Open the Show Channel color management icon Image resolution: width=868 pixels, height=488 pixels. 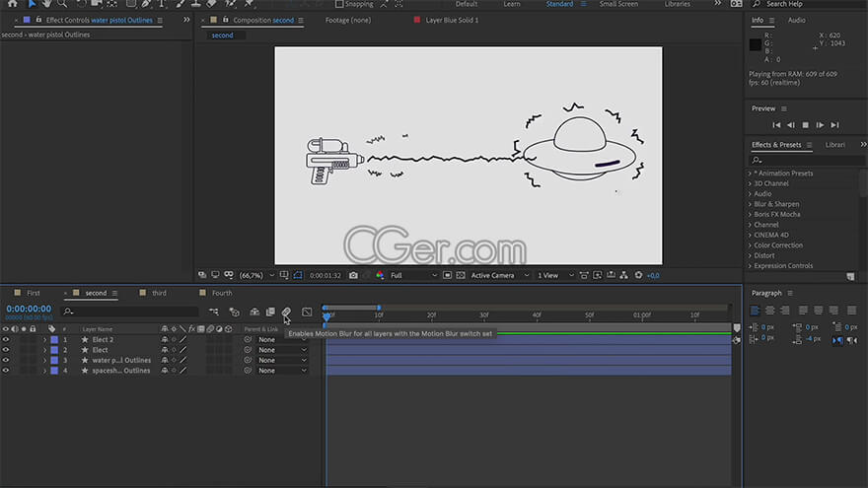click(380, 275)
